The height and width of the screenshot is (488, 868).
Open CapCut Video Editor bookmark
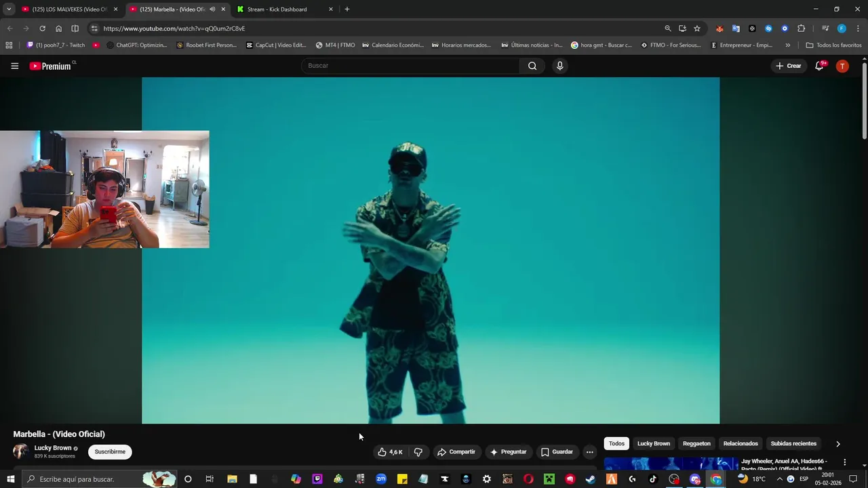pyautogui.click(x=276, y=45)
